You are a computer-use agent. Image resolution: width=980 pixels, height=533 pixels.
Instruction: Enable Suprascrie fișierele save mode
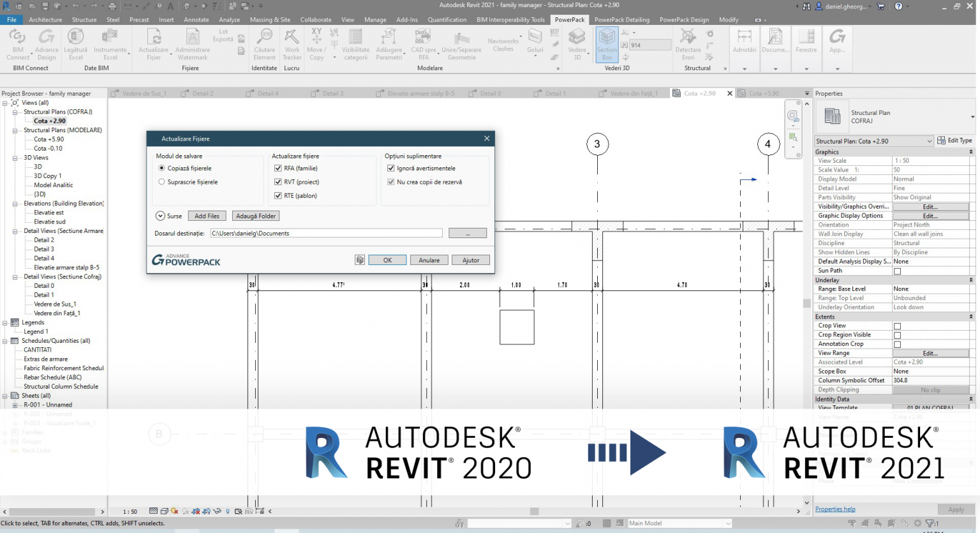[161, 181]
